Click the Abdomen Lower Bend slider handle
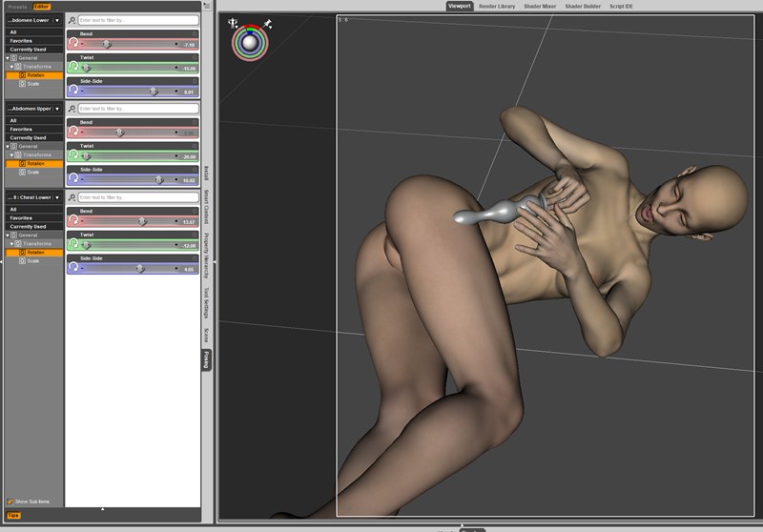The height and width of the screenshot is (532, 763). pos(107,44)
